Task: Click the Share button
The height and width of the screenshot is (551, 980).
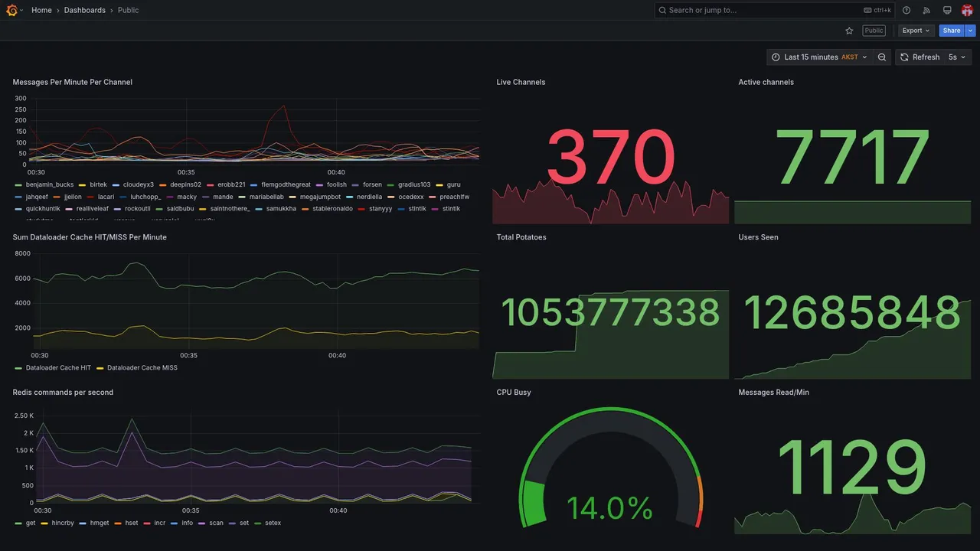Action: (952, 31)
